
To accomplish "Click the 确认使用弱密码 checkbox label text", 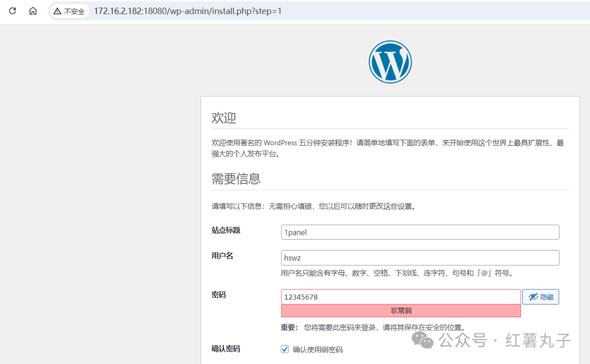I will click(317, 349).
